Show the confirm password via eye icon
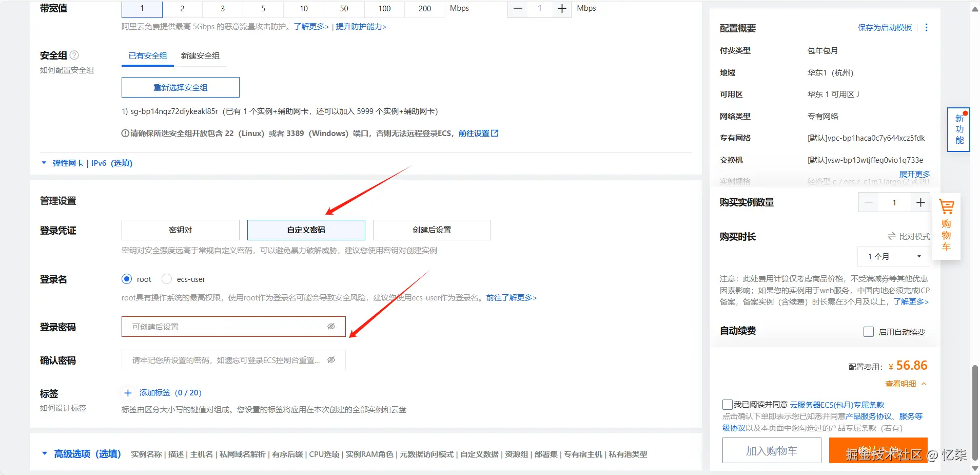The height and width of the screenshot is (475, 980). coord(331,360)
